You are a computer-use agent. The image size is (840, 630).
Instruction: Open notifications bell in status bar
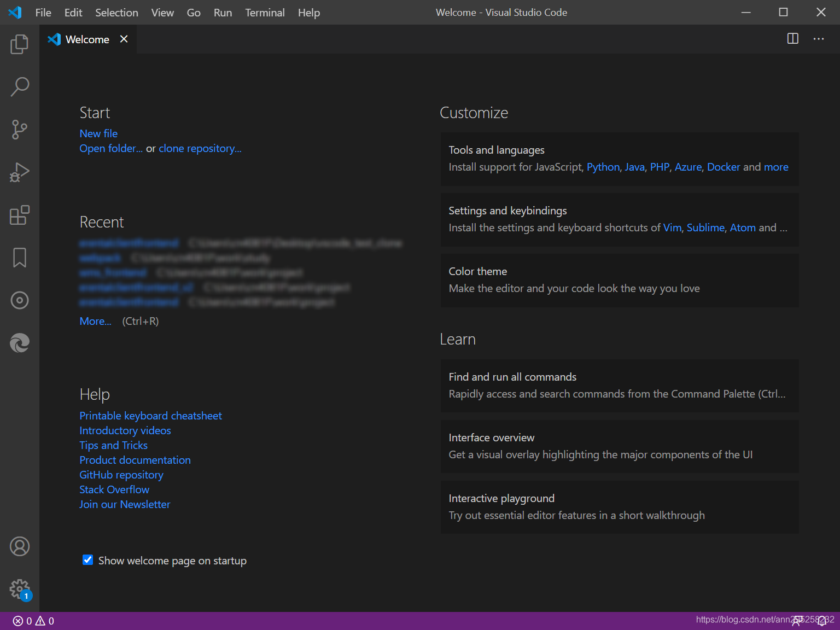coord(821,621)
